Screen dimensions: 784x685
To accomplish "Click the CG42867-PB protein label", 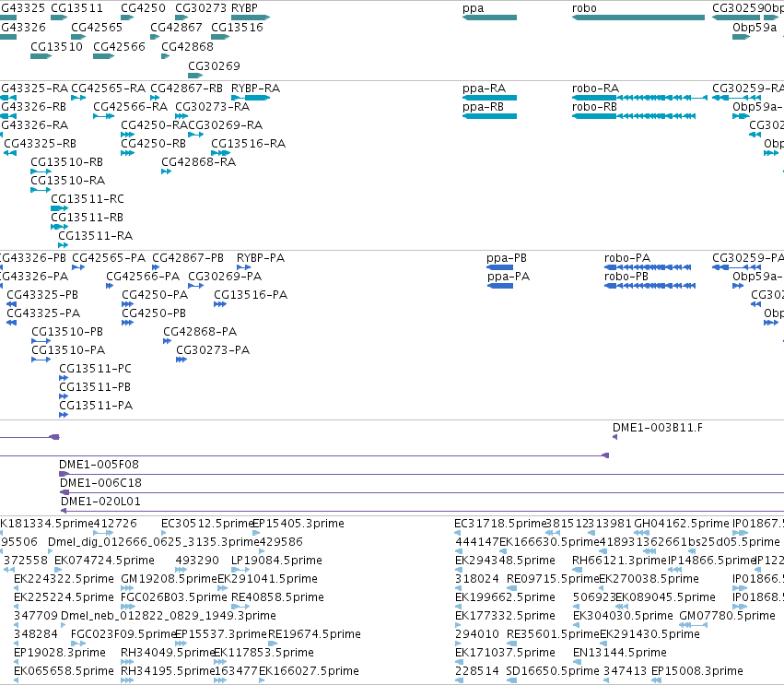I will tap(188, 259).
